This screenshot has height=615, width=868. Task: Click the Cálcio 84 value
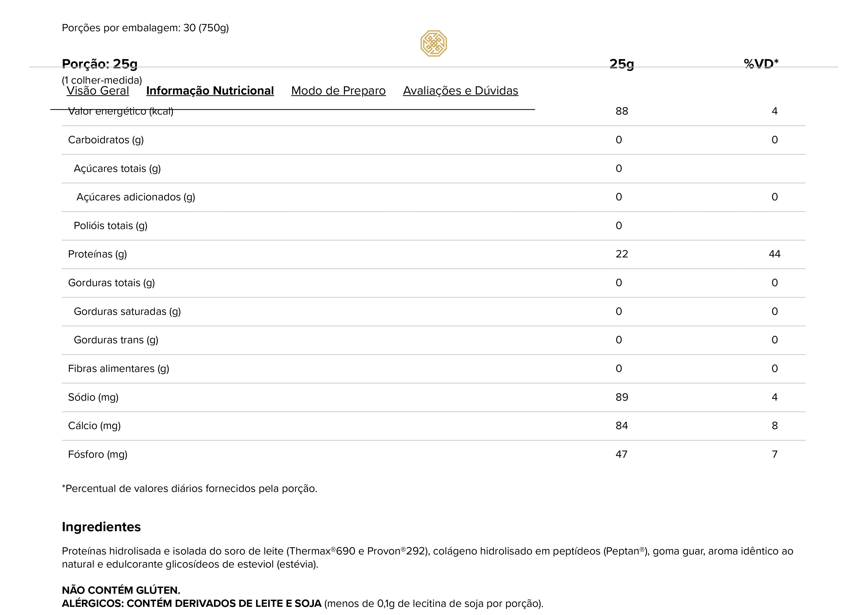click(x=622, y=426)
